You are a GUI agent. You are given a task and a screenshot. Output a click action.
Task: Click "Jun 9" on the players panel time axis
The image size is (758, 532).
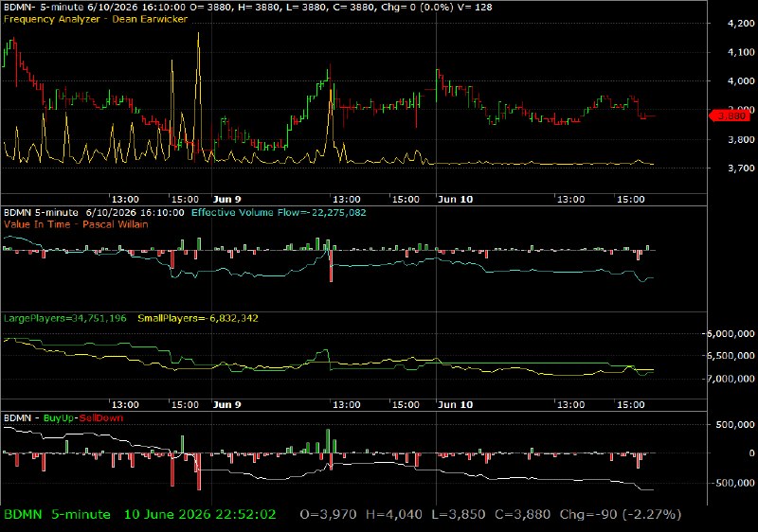(x=226, y=405)
